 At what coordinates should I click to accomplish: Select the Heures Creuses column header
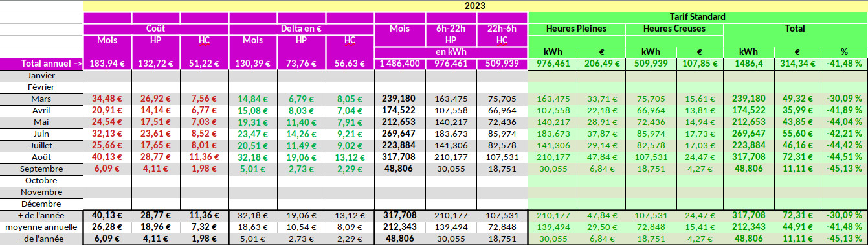[674, 29]
